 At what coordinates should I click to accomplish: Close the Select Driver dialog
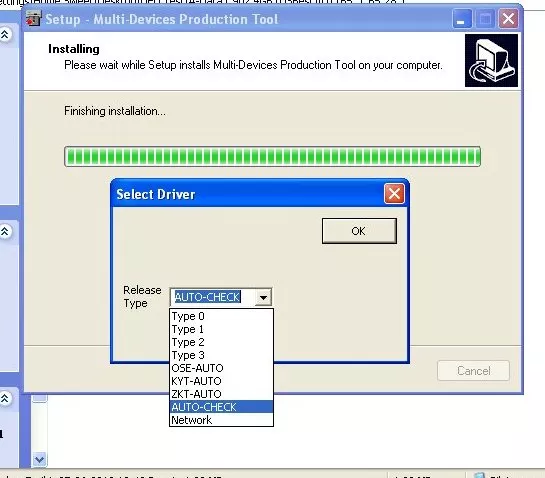point(394,194)
